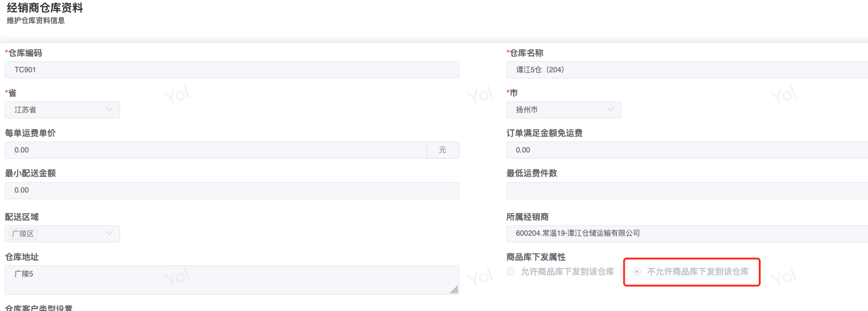868x311 pixels.
Task: Click the 元 unit suffix box
Action: (443, 150)
